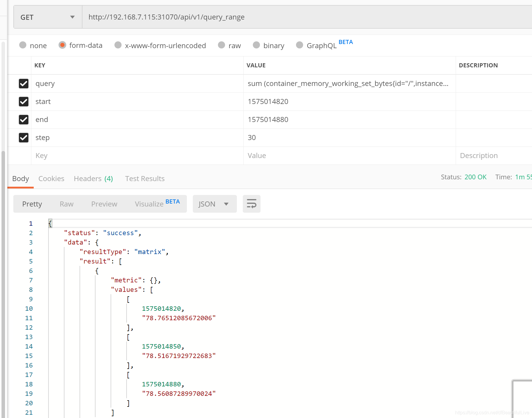The image size is (532, 418).
Task: Open the Test Results tab
Action: tap(145, 179)
